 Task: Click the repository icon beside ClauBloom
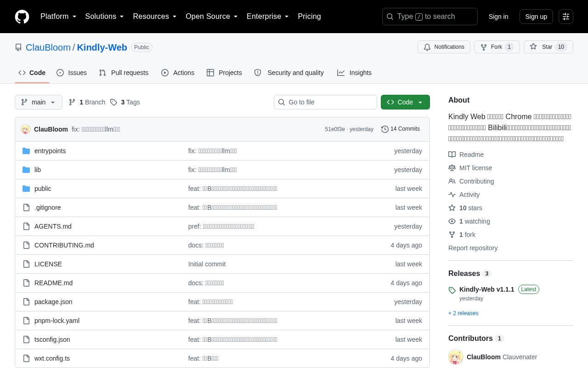tap(18, 47)
